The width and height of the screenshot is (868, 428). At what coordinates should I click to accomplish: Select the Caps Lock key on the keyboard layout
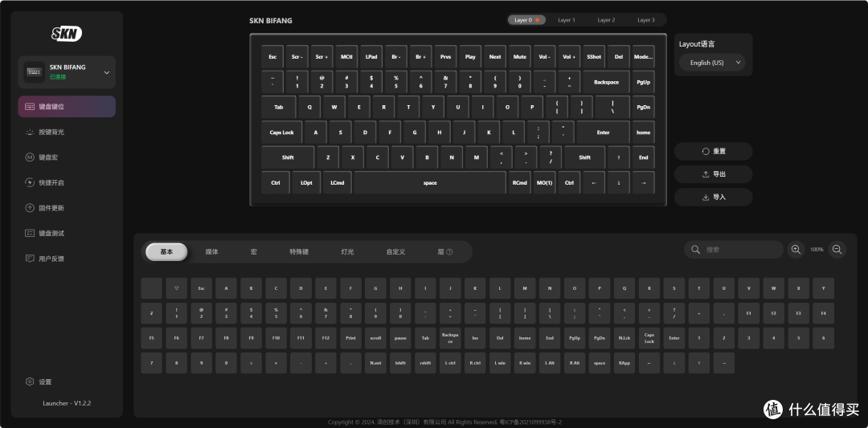282,132
